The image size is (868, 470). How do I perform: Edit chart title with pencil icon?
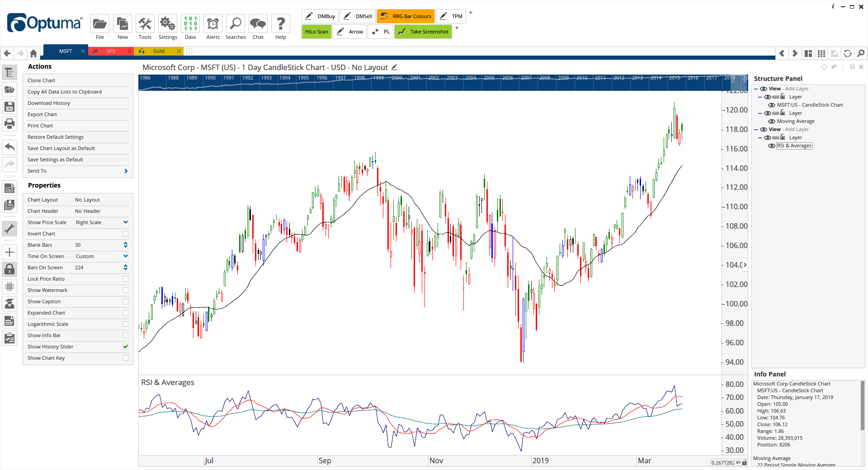(x=394, y=67)
